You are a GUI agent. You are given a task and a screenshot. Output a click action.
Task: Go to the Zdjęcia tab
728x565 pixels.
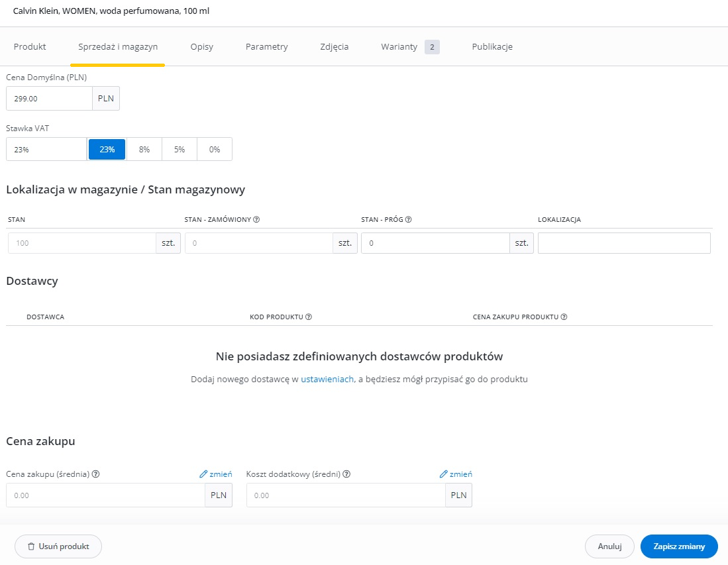click(x=335, y=47)
